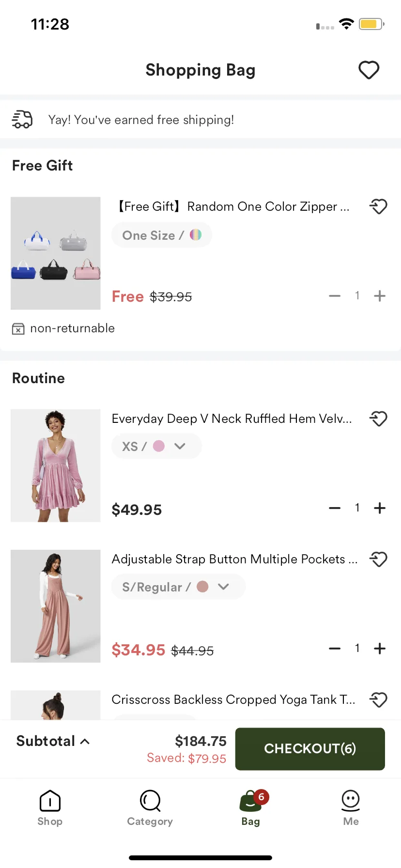Expand the Subtotal details
Image resolution: width=401 pixels, height=868 pixels.
pos(53,741)
